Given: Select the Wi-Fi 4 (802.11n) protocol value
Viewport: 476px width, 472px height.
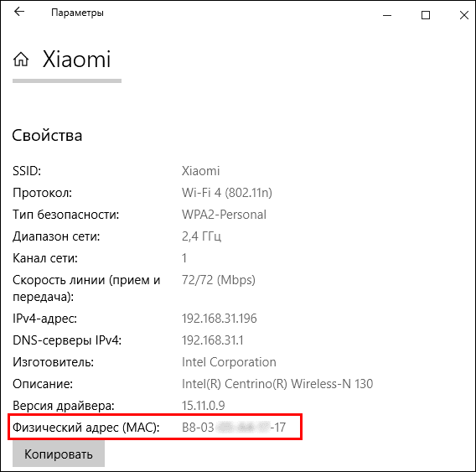Looking at the screenshot, I should click(x=227, y=193).
